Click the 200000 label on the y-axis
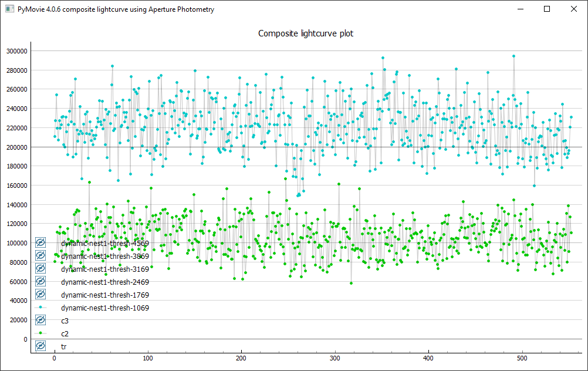 (x=16, y=147)
